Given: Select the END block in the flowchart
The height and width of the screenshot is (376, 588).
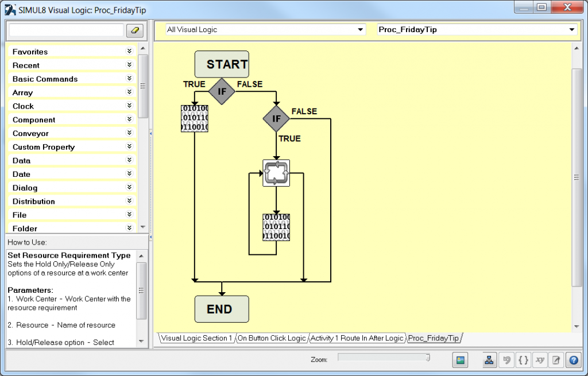Looking at the screenshot, I should pos(222,309).
